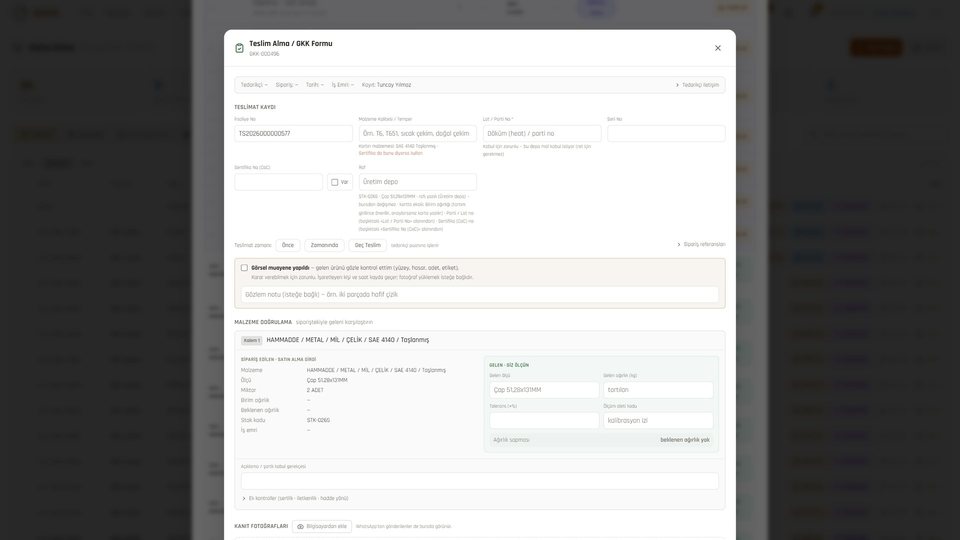This screenshot has width=960, height=540.
Task: Click the Açıklama / şartlı kabul gerekçesi field
Action: pos(479,481)
